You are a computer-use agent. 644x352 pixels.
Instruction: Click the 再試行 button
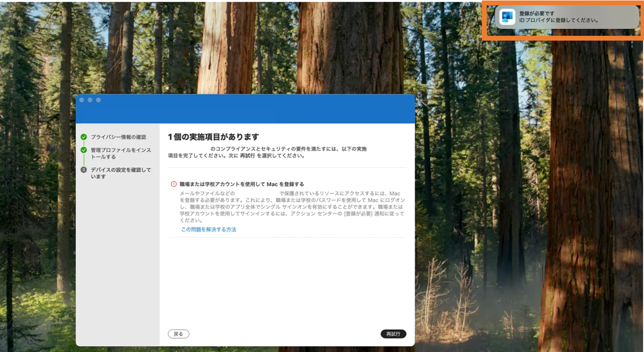393,334
